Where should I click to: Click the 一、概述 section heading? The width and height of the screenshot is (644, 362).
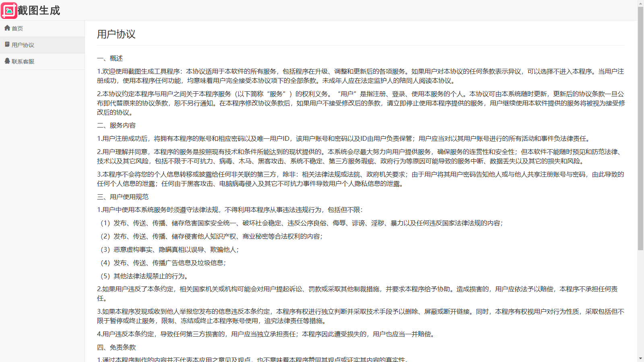(x=110, y=58)
